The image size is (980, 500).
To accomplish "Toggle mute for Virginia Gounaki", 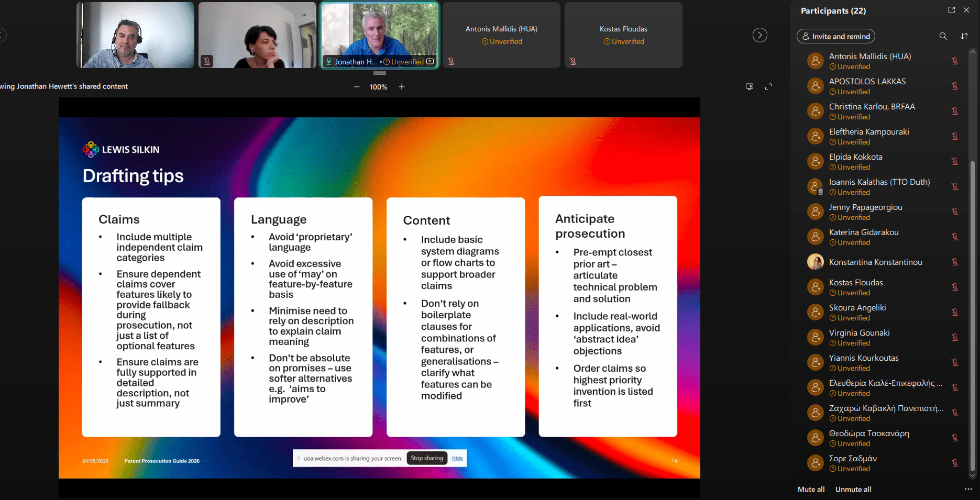I will tap(955, 337).
